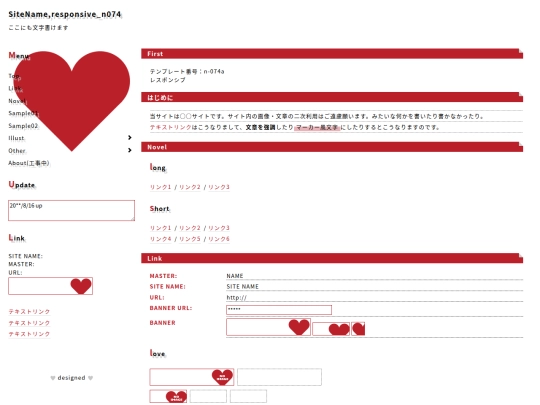This screenshot has width=540, height=405.
Task: Open リンク4 under Short
Action: pos(160,239)
